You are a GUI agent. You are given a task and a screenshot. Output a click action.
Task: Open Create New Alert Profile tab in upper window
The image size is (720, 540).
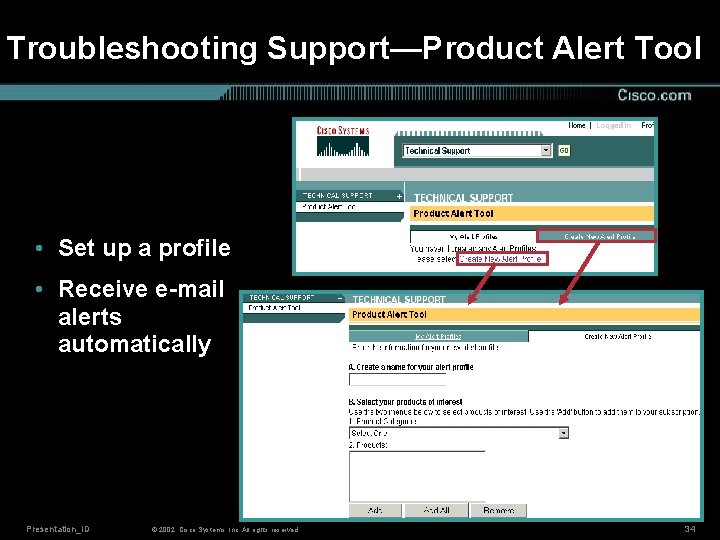coord(596,236)
